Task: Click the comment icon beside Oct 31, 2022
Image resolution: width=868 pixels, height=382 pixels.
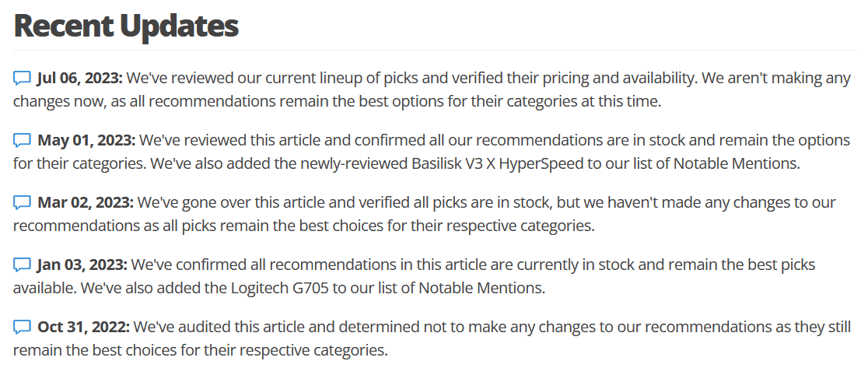Action: 22,328
